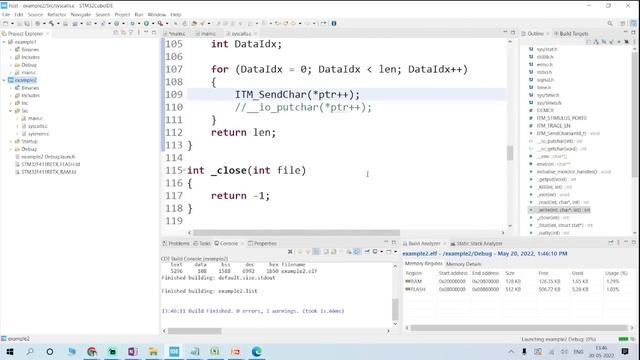Switch to Static Stack Analyzer tab

476,243
